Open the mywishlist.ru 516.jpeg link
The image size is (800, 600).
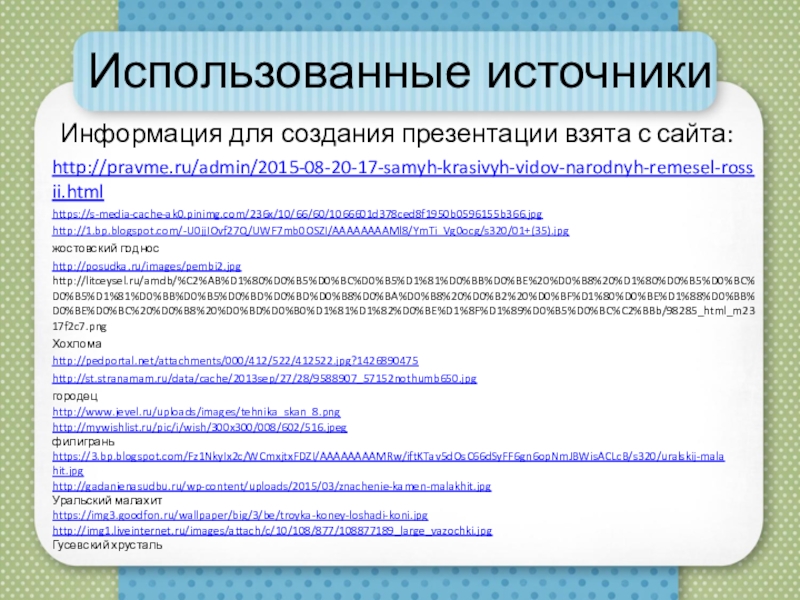pos(199,427)
